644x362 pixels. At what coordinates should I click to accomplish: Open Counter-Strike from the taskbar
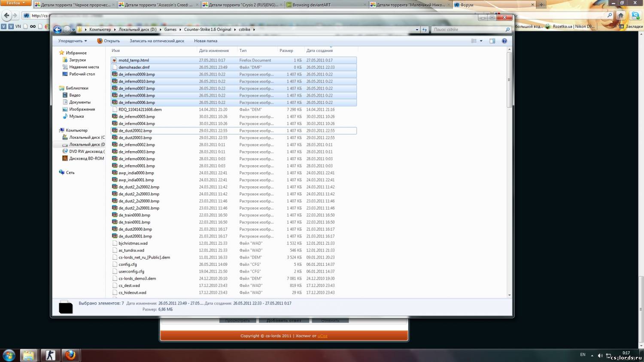pyautogui.click(x=51, y=355)
